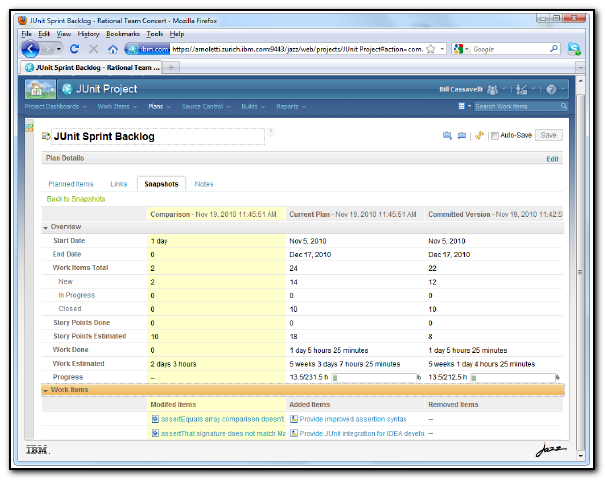Open Provide improved assertion syntax item
Image resolution: width=605 pixels, height=480 pixels.
(x=353, y=419)
